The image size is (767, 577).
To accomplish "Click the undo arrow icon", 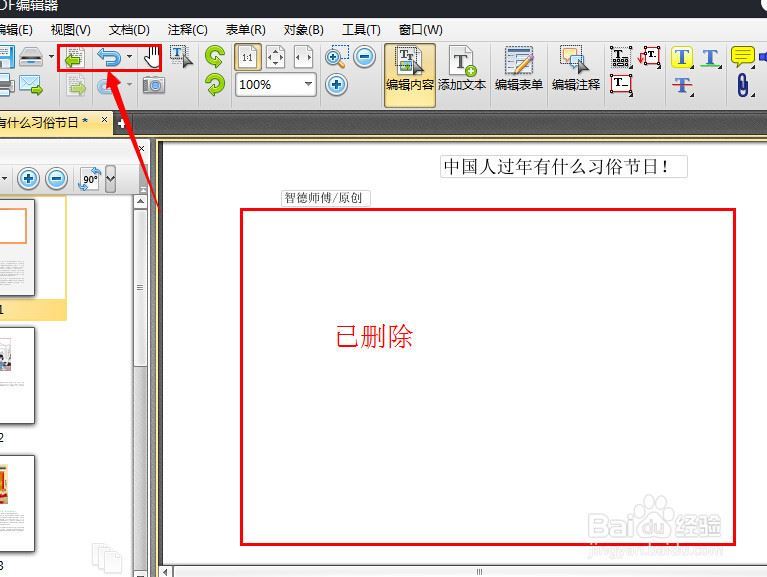I will coord(109,58).
